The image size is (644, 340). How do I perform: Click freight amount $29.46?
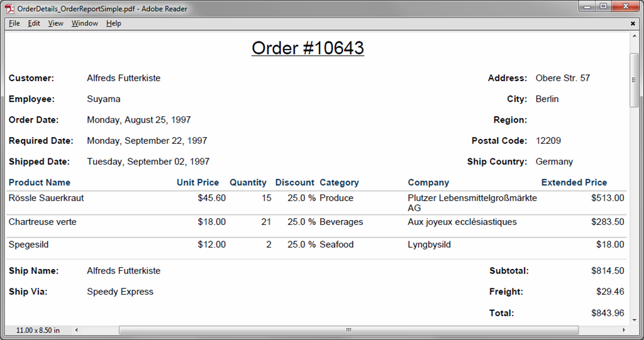point(610,292)
